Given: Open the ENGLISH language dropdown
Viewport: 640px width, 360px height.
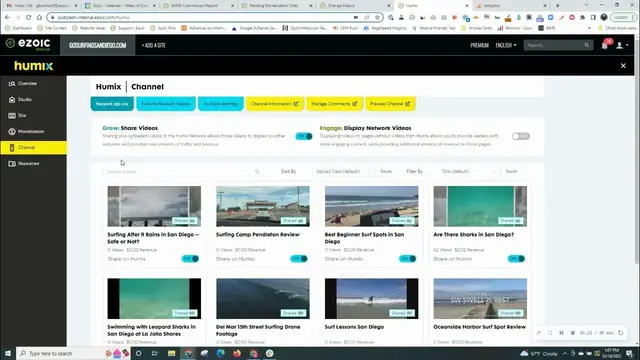Looking at the screenshot, I should 506,45.
